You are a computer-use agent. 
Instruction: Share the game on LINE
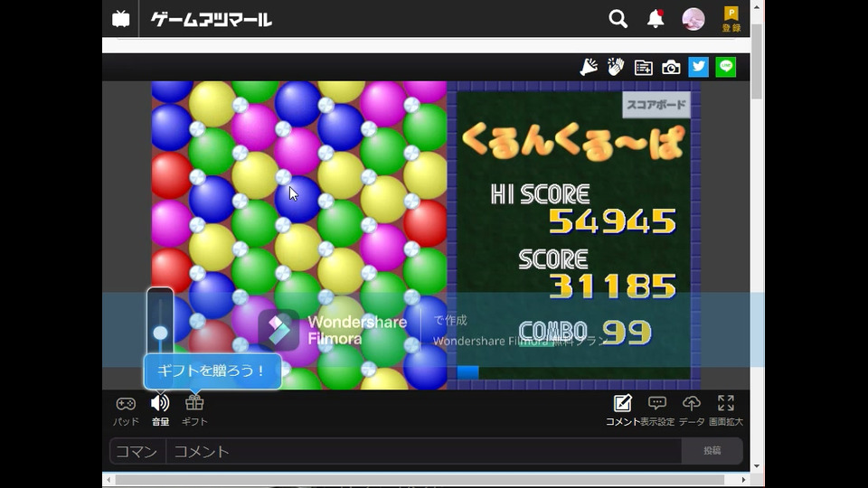(x=726, y=67)
